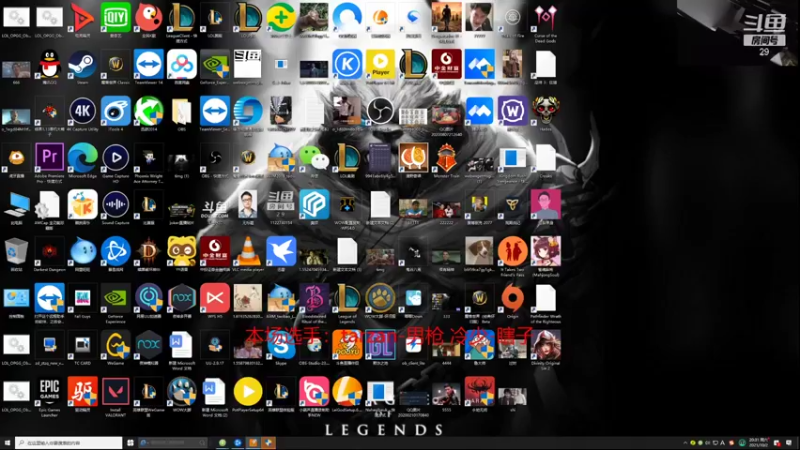The height and width of the screenshot is (450, 800).
Task: Open the Battle.net blue icon
Action: [x=115, y=252]
